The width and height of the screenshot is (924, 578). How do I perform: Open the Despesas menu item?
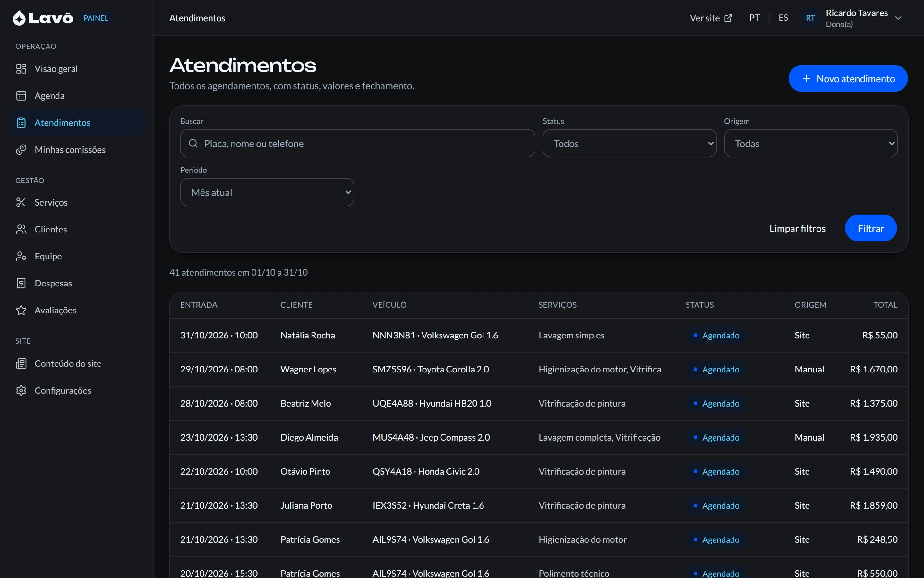[x=77, y=283]
